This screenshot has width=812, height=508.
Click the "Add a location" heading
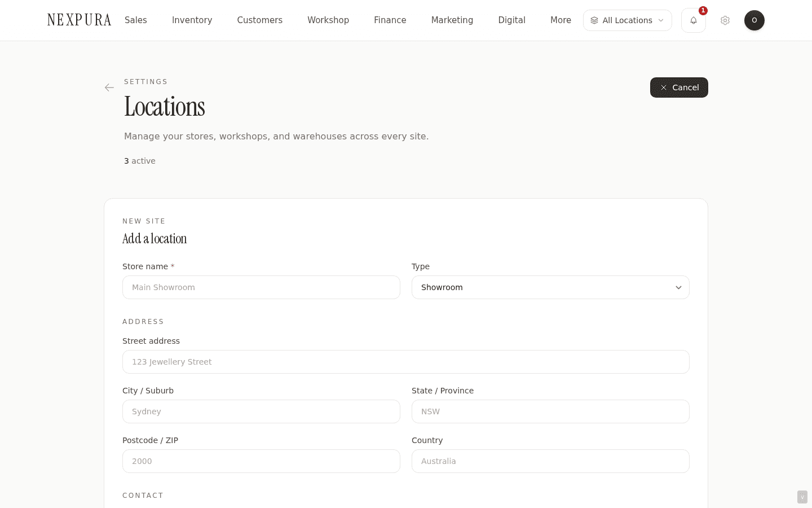click(x=155, y=239)
